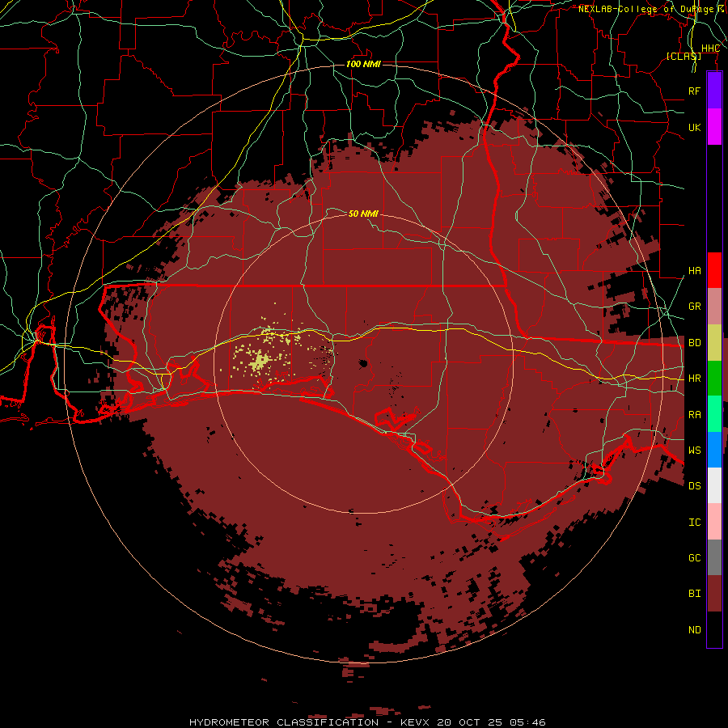Click the blue WS legend color swatch

coord(714,450)
